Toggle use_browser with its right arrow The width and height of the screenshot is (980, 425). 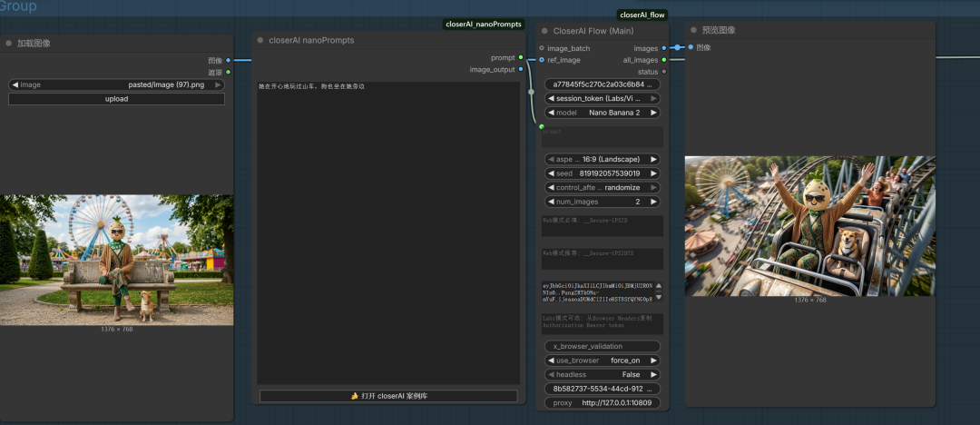(x=653, y=361)
